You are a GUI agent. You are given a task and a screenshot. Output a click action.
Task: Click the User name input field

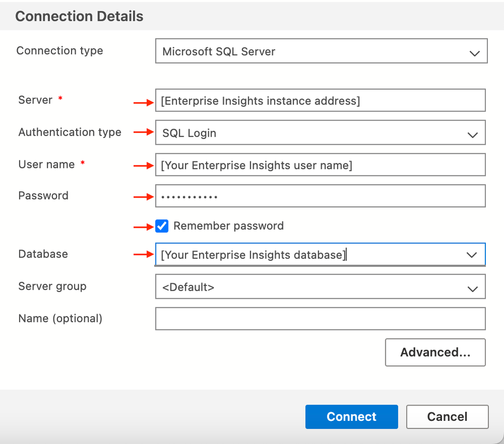320,165
